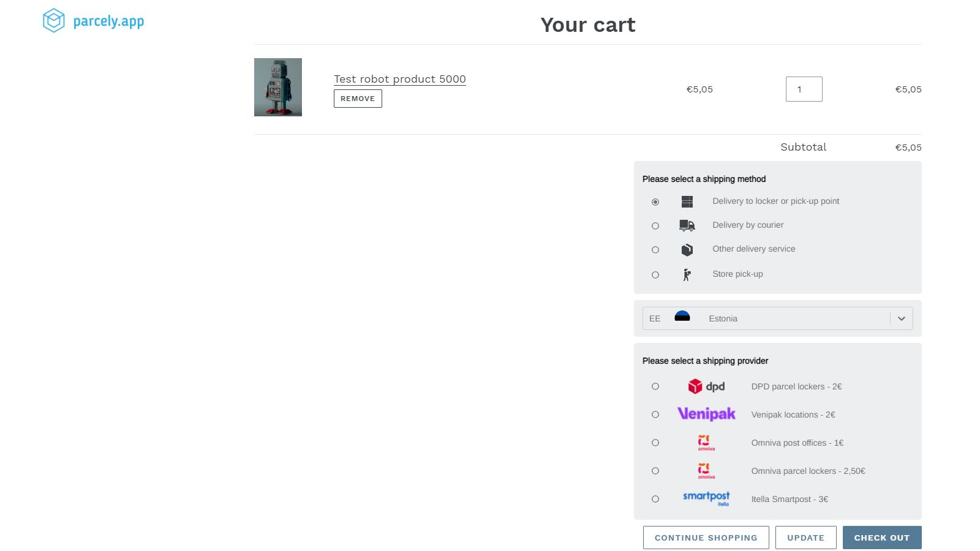Pick Omniva post offices radio button
The width and height of the screenshot is (980, 551).
[x=655, y=443]
